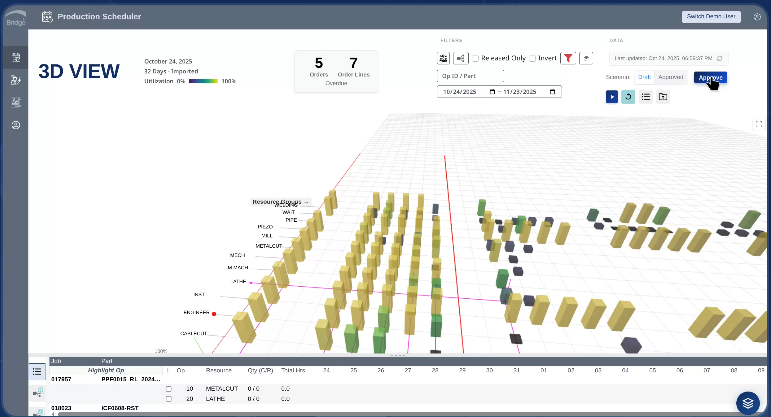Click the red filter funnel icon

(567, 59)
